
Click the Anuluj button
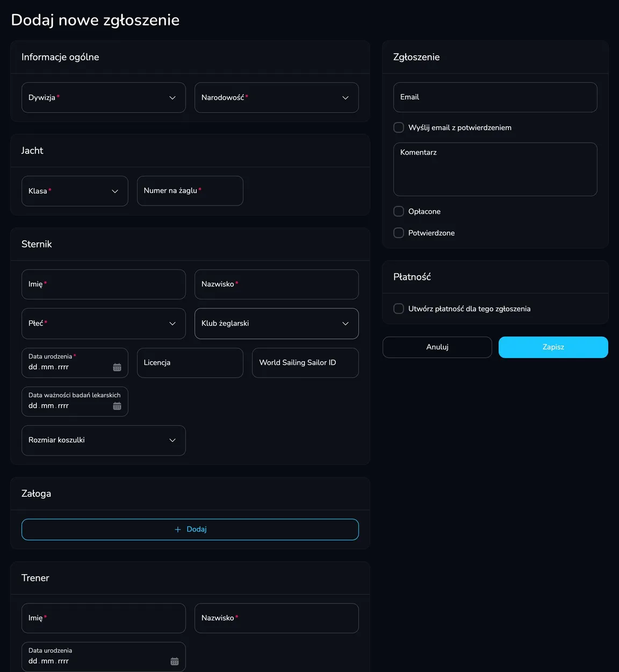coord(437,347)
